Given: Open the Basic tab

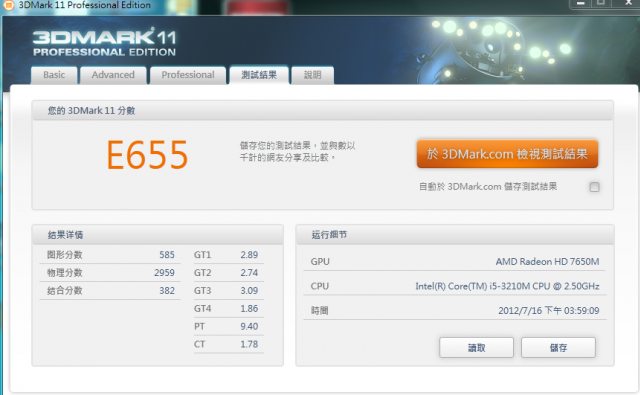Looking at the screenshot, I should click(x=54, y=75).
